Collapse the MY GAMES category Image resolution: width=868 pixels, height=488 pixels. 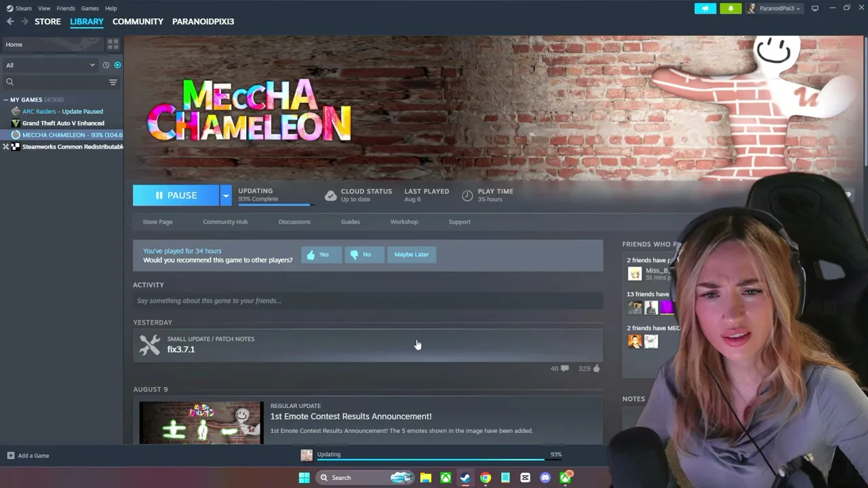6,100
